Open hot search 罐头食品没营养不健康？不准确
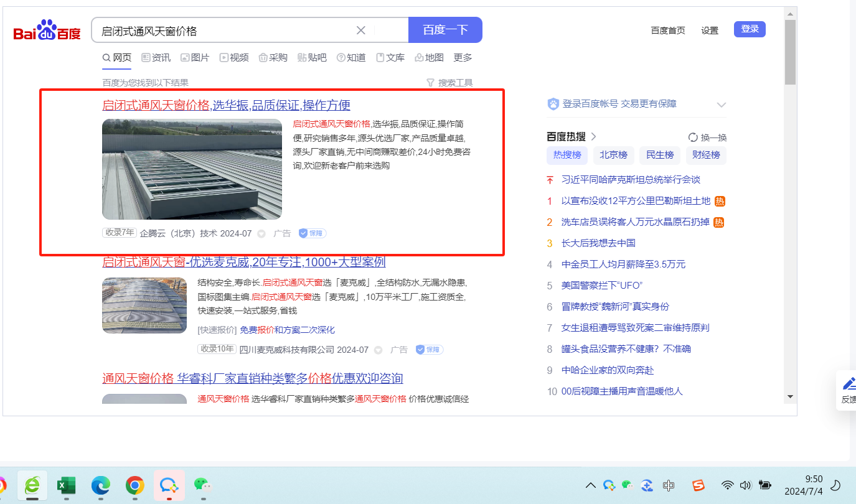The image size is (856, 504). pyautogui.click(x=626, y=349)
